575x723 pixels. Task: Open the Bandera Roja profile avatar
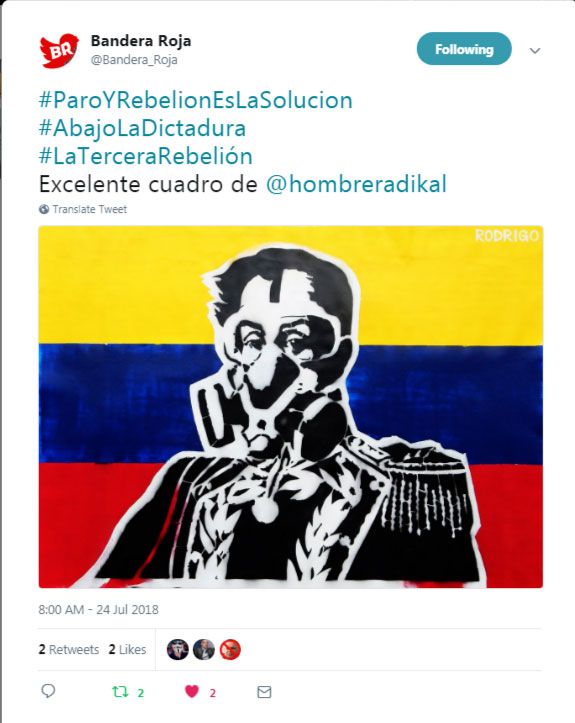[59, 50]
